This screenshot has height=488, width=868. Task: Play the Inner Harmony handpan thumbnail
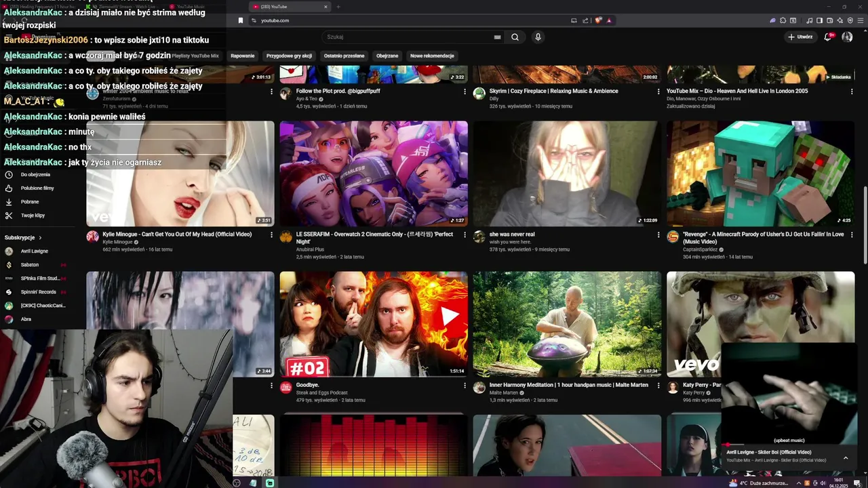pyautogui.click(x=567, y=324)
